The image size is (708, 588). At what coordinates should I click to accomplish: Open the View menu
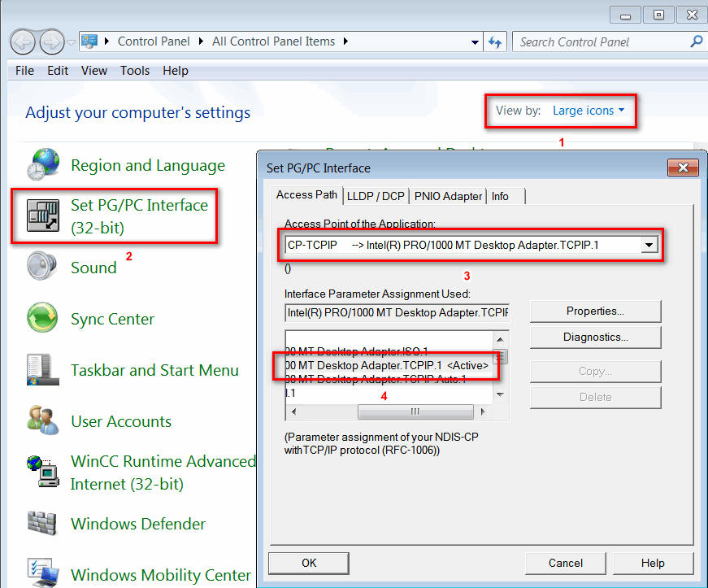pos(94,71)
